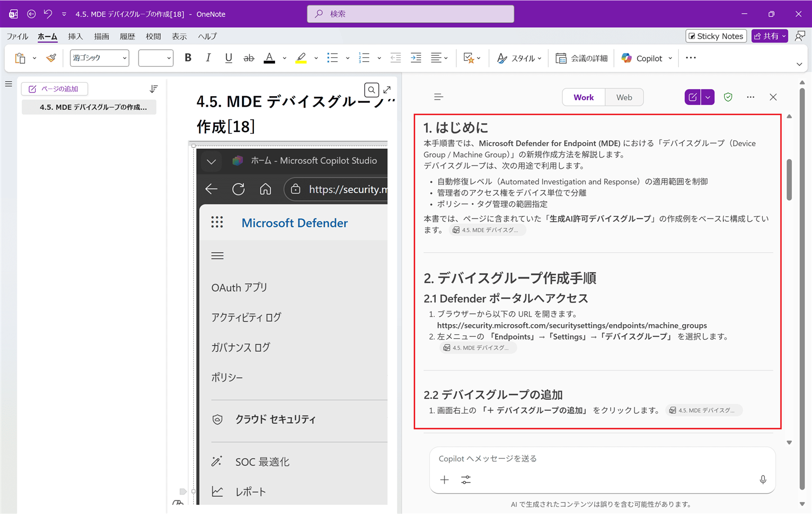Viewport: 812px width, 514px height.
Task: Click the bulleted list icon
Action: (332, 58)
